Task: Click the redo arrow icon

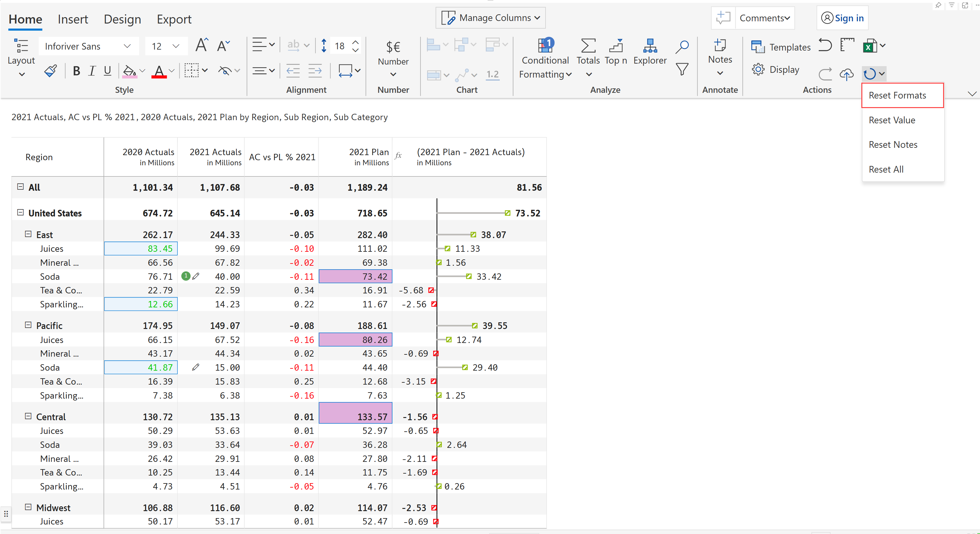Action: [825, 73]
